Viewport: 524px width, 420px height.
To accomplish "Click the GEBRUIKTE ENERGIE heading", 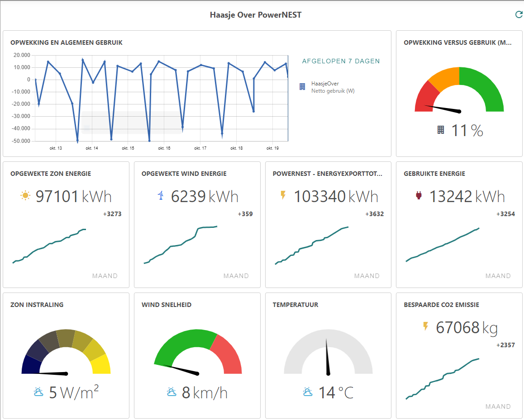I will coord(434,174).
